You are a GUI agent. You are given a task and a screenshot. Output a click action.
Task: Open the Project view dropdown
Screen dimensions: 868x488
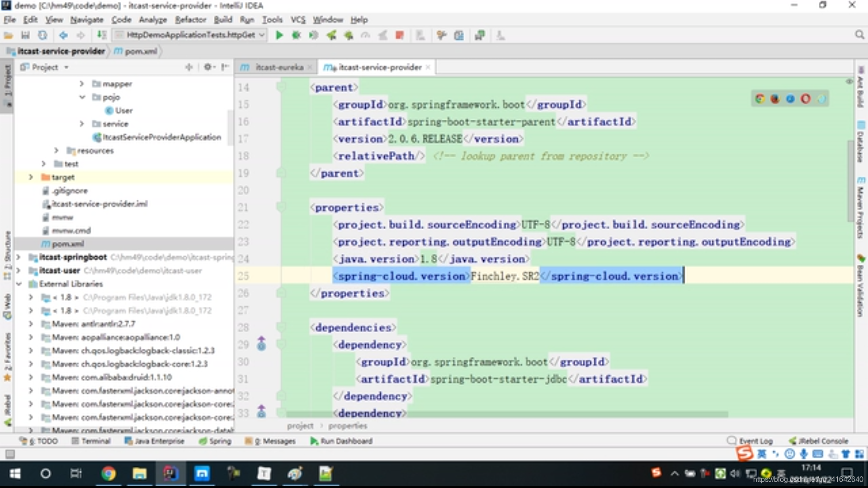point(66,67)
